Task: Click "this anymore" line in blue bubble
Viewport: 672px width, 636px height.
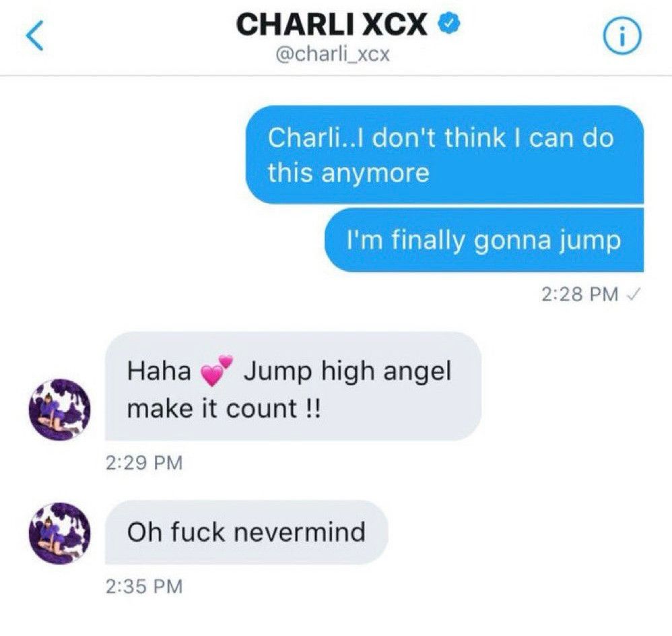Action: click(x=348, y=173)
